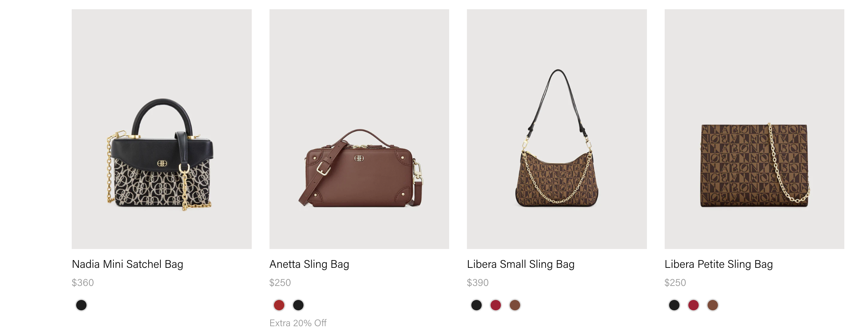Open the Anetta Sling Bag product image

359,129
